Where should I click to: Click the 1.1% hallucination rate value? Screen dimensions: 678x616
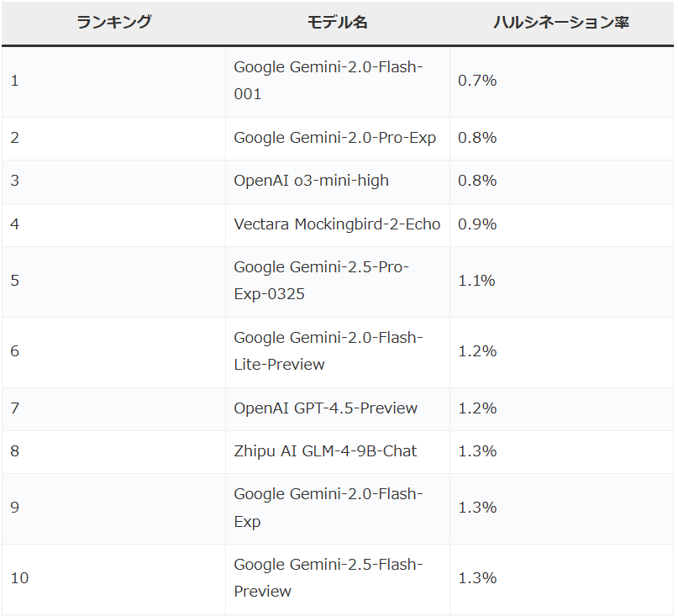477,282
